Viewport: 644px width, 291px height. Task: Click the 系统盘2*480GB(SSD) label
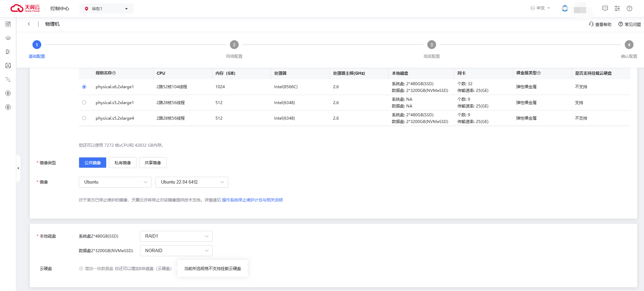click(x=98, y=236)
